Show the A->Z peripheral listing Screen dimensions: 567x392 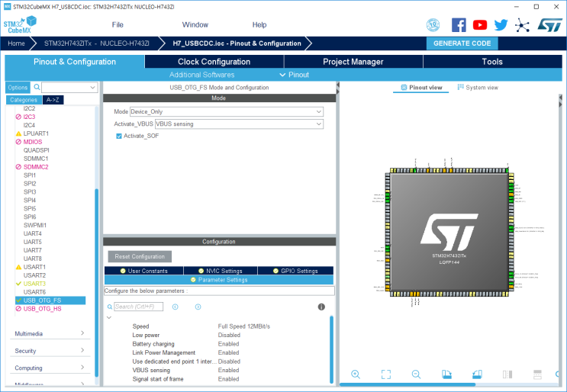pos(53,100)
